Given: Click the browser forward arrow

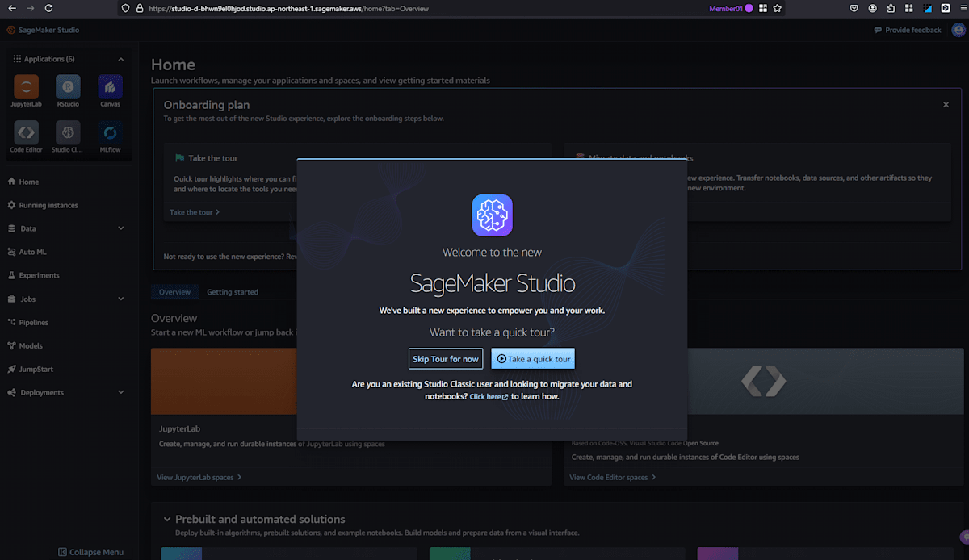Looking at the screenshot, I should [x=30, y=8].
